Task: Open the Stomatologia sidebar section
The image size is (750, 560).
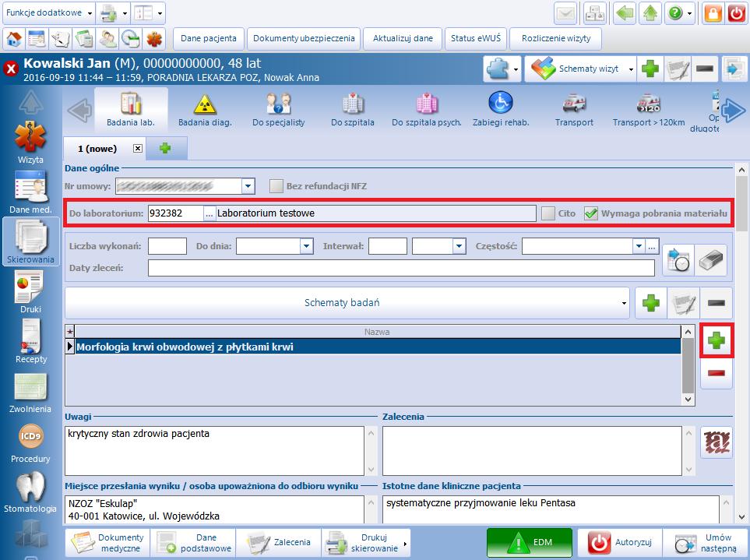Action: 30,492
